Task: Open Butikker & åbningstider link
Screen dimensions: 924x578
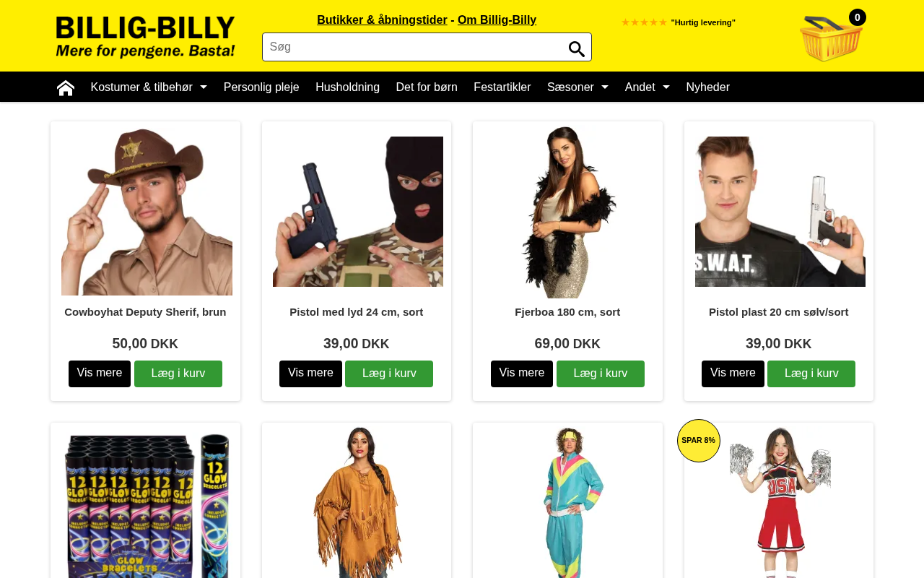Action: (x=382, y=20)
